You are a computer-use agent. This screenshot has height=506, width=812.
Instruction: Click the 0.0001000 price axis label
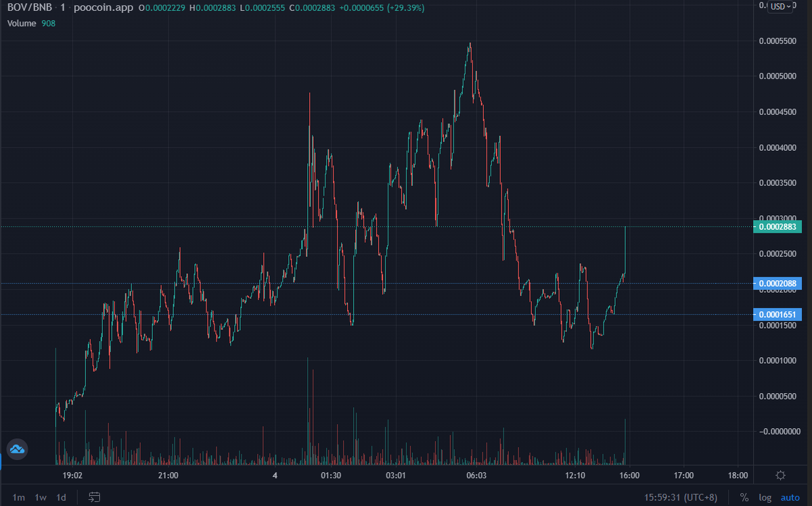tap(777, 361)
